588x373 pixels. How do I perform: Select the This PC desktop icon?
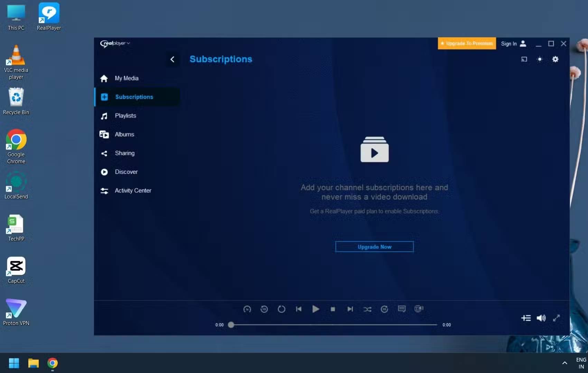pos(16,18)
